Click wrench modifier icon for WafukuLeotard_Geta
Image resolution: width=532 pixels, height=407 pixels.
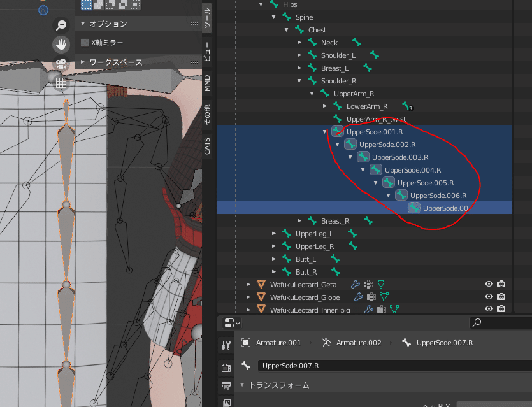(356, 284)
